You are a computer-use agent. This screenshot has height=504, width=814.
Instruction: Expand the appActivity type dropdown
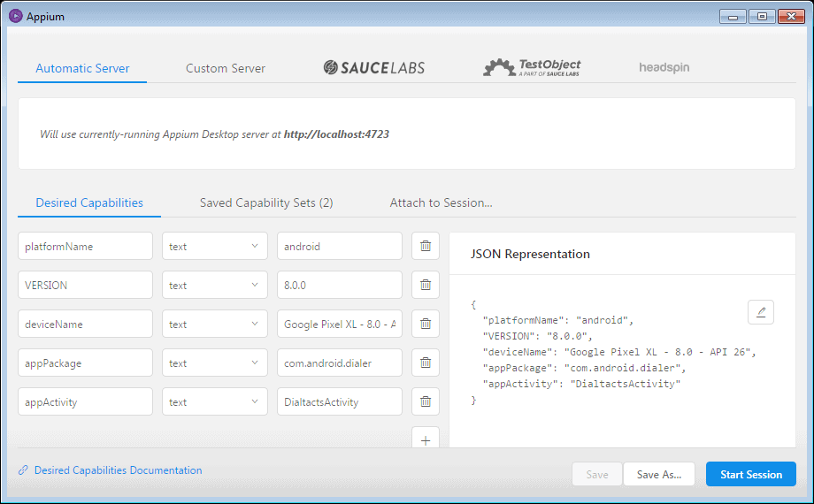(214, 401)
